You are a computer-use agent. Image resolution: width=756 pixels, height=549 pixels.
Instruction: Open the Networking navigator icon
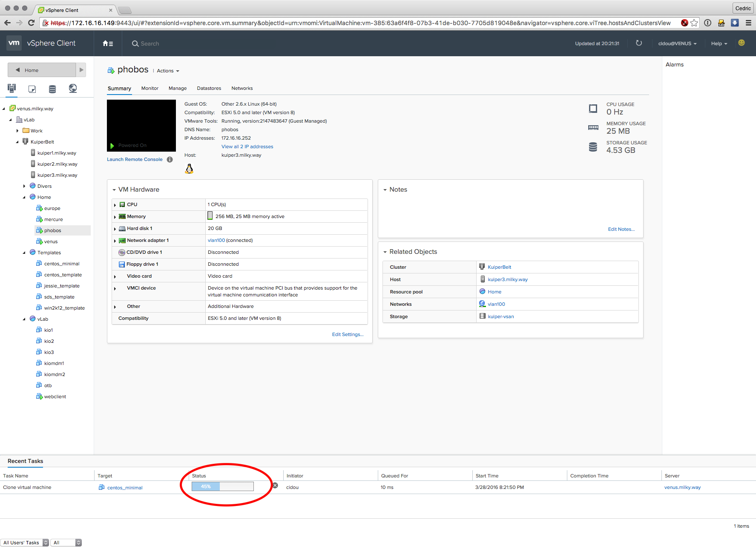(x=73, y=88)
